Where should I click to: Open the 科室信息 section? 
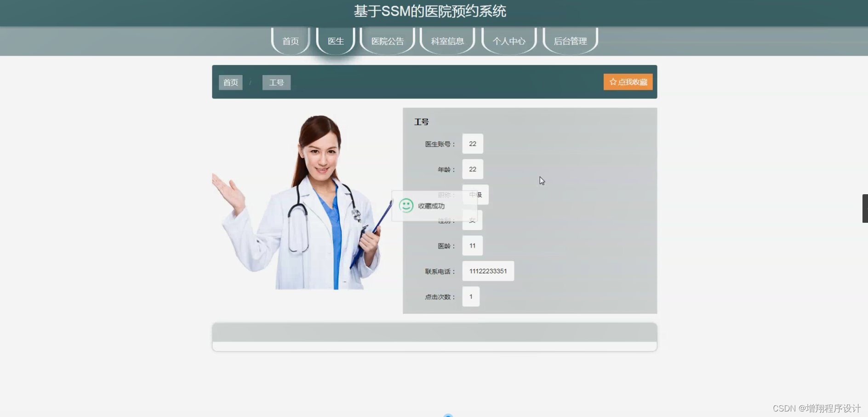447,41
